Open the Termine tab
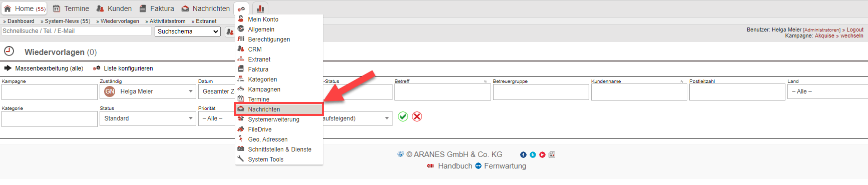The height and width of the screenshot is (185, 868). (x=71, y=8)
